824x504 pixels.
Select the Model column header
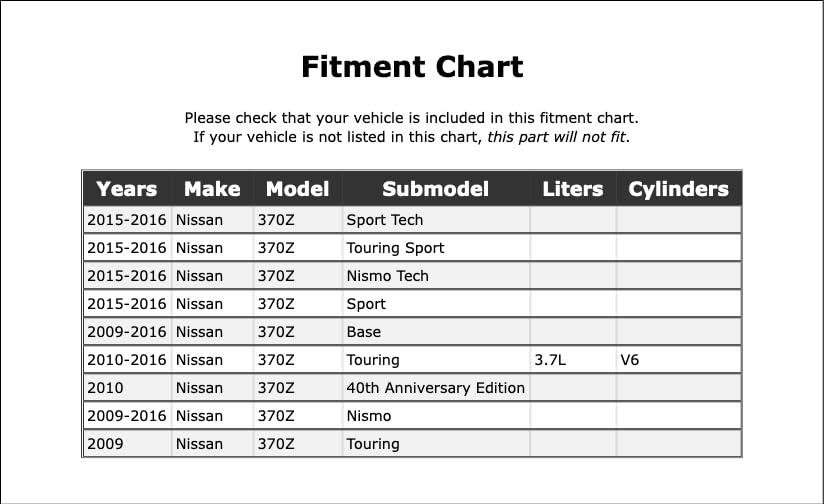point(298,189)
